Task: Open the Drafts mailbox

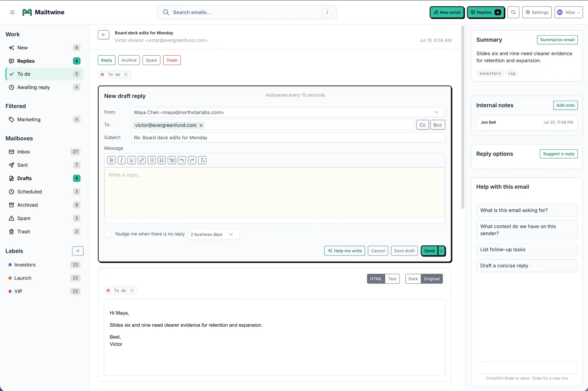Action: 44,178
